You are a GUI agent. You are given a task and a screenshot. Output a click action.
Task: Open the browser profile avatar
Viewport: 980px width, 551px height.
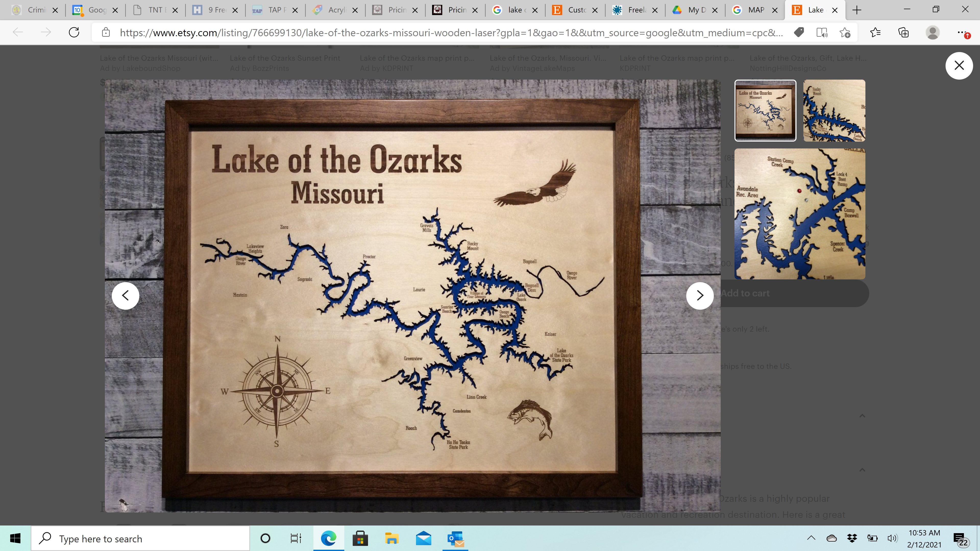click(x=932, y=32)
